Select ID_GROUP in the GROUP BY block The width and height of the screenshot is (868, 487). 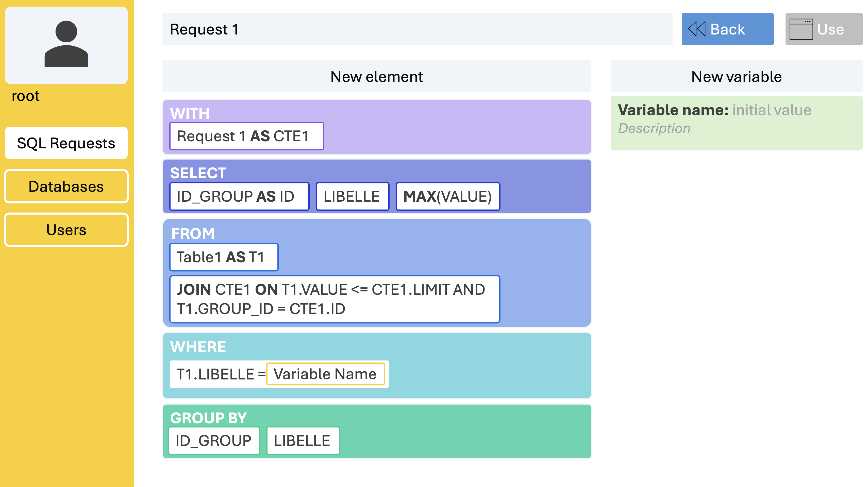214,441
